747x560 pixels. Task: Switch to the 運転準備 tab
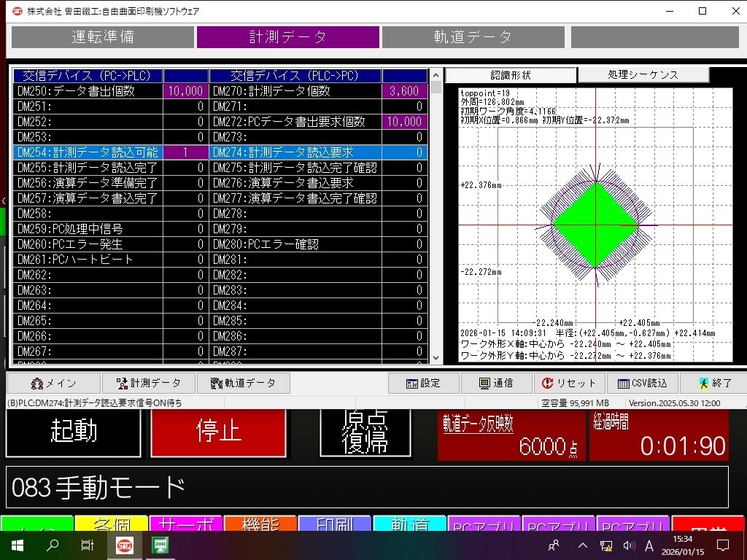click(x=103, y=36)
